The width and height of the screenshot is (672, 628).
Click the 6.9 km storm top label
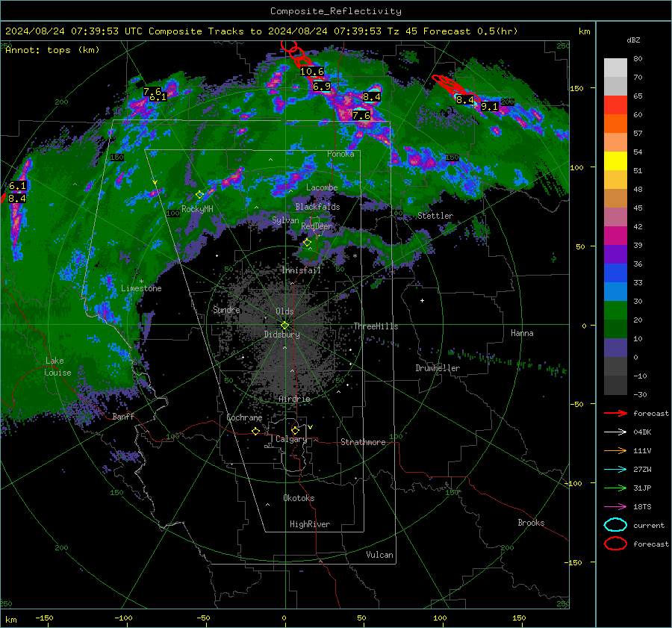[x=322, y=87]
